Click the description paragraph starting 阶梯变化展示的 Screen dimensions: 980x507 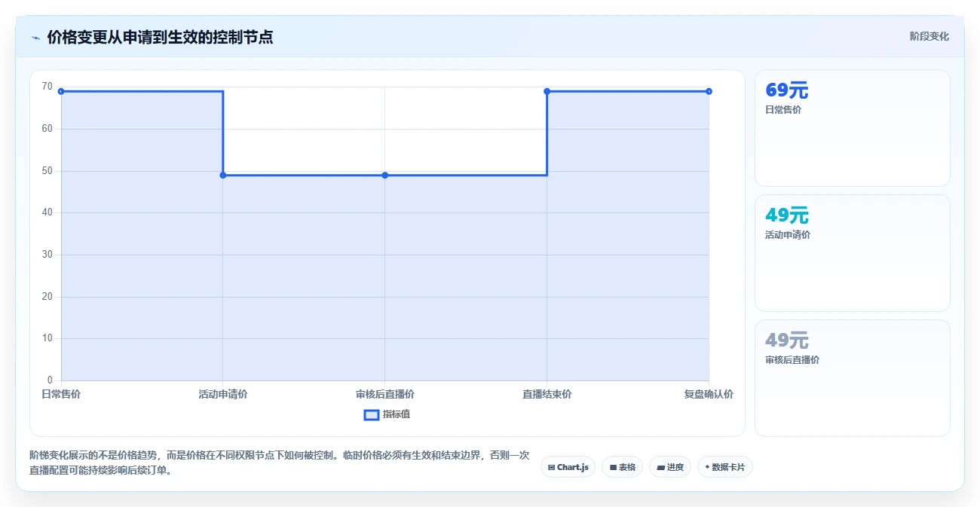279,463
